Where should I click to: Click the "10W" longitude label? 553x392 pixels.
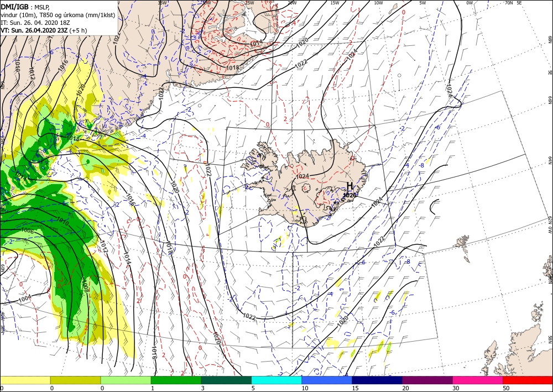(x=378, y=3)
